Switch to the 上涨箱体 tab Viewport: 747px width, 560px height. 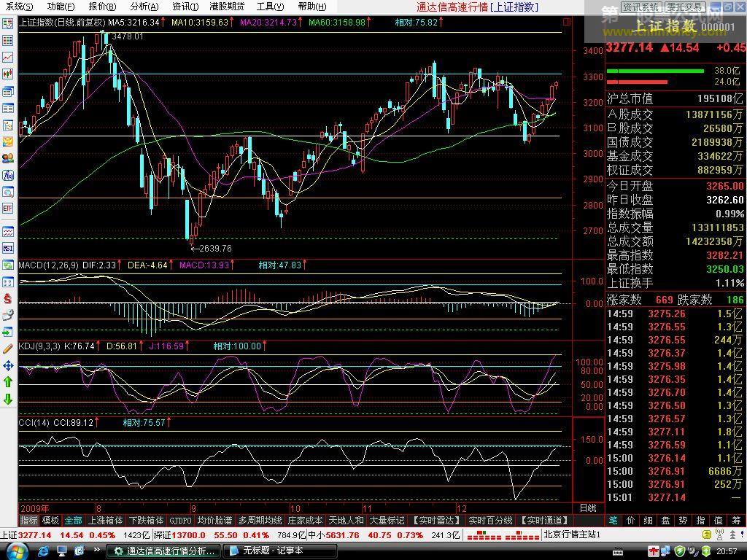click(105, 521)
